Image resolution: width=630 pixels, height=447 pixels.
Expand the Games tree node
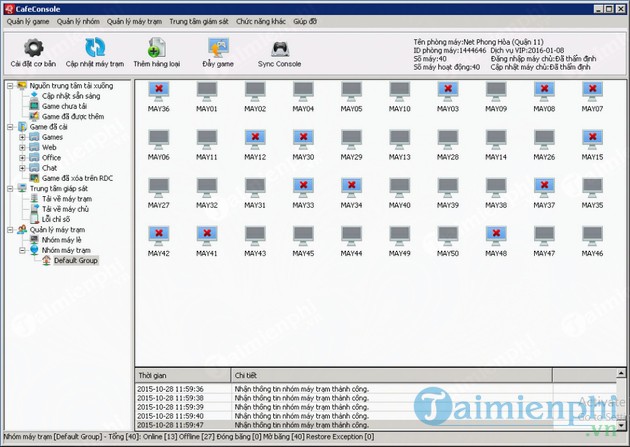(x=22, y=137)
